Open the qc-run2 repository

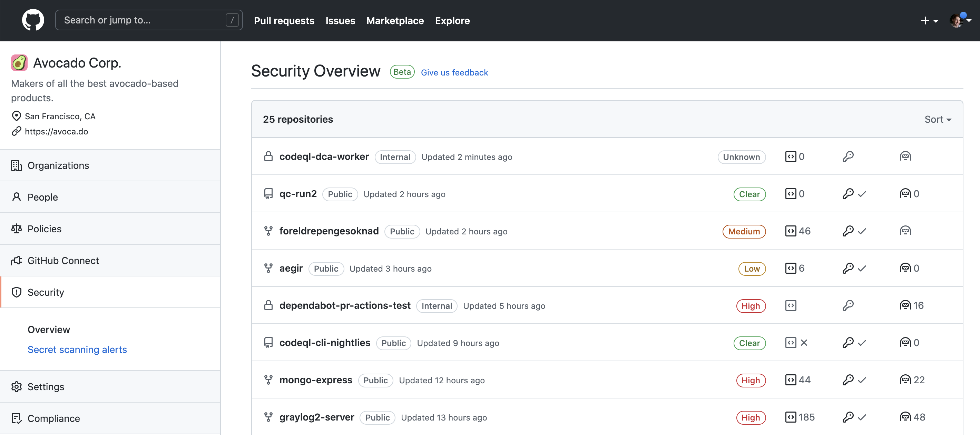tap(298, 194)
